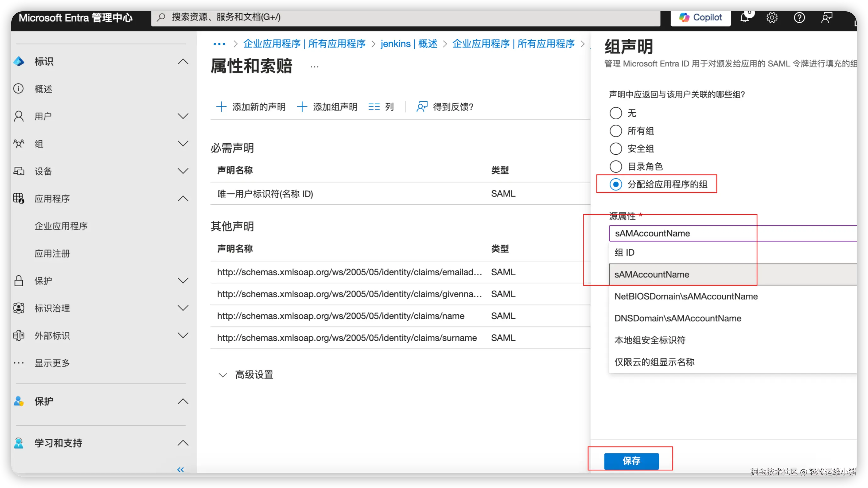The height and width of the screenshot is (488, 868).
Task: Select the 安全组 radio button
Action: point(616,149)
